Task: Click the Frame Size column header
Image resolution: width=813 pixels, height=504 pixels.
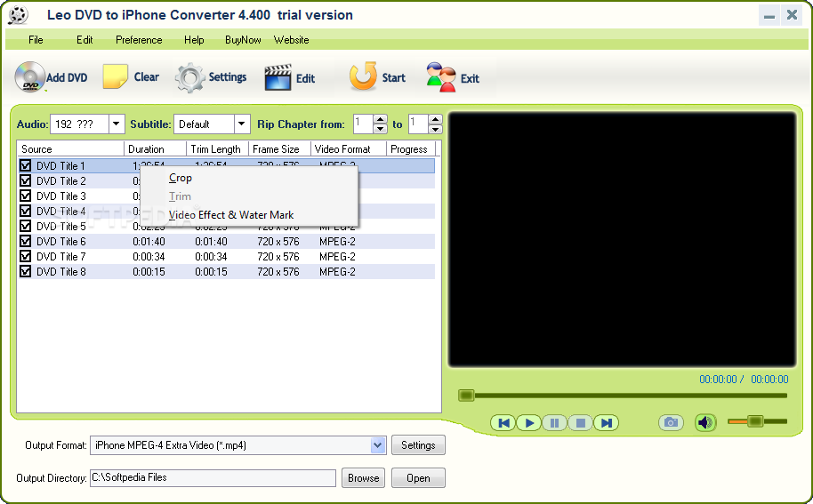Action: [280, 149]
